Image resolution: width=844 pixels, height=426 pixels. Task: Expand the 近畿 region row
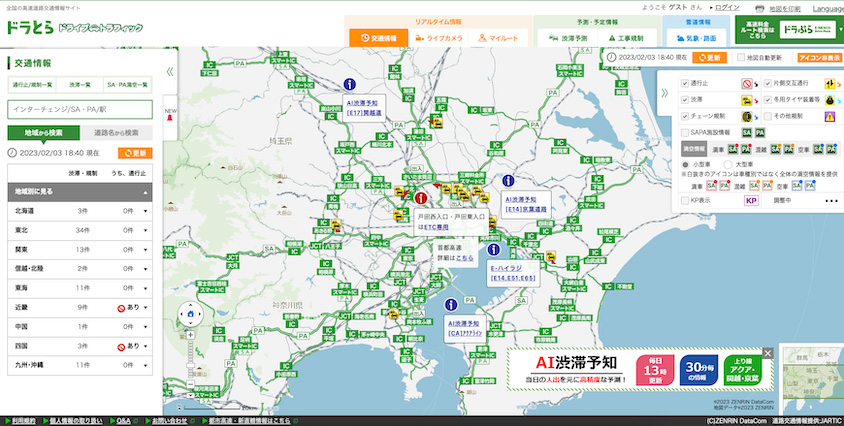[145, 307]
